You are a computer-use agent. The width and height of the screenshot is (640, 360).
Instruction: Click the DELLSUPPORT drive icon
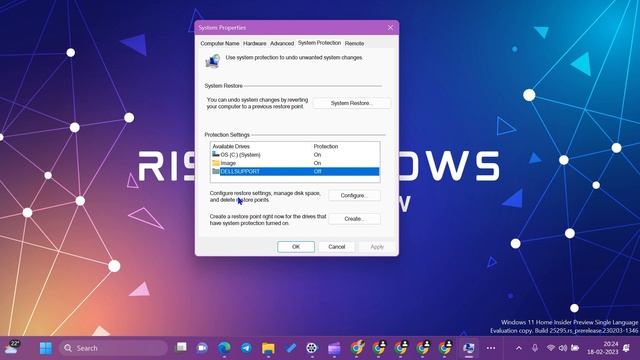(x=216, y=171)
